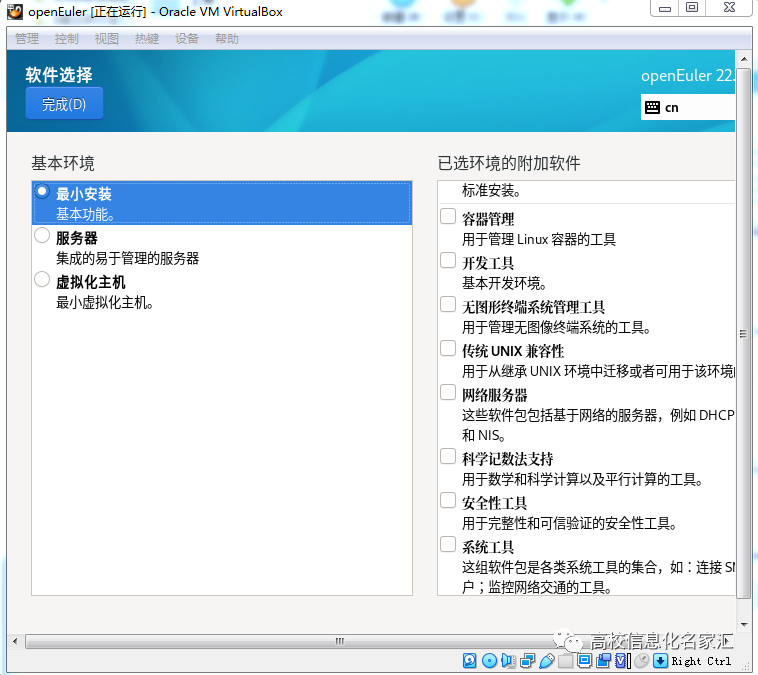Click the horizontal scrollbar left arrow
The width and height of the screenshot is (758, 675).
pyautogui.click(x=15, y=642)
